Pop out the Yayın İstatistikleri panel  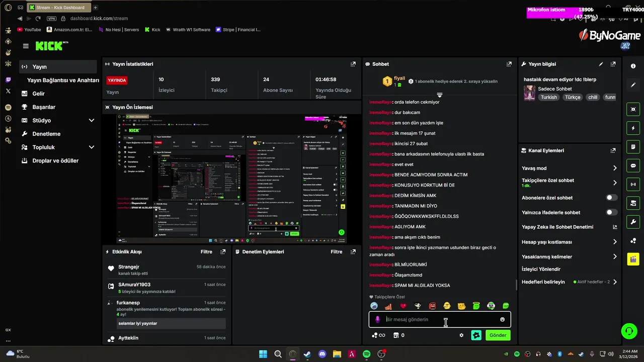point(353,64)
